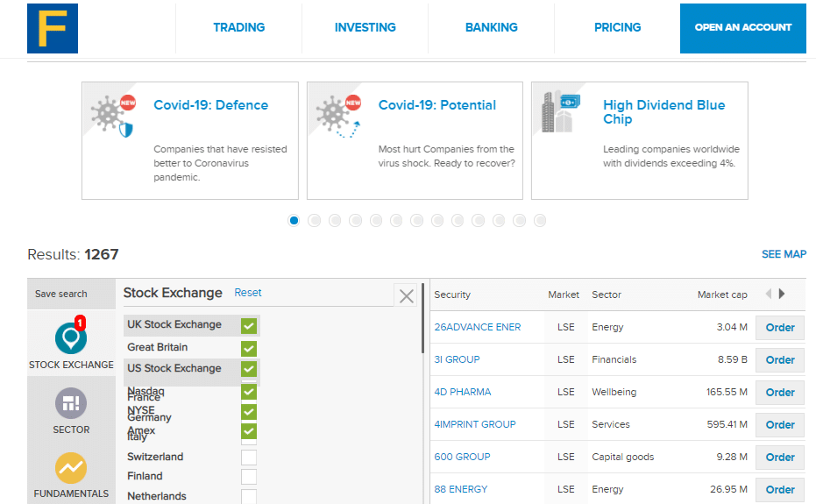Click the Results: 1267 count
Screen dimensions: 816x504
[73, 254]
